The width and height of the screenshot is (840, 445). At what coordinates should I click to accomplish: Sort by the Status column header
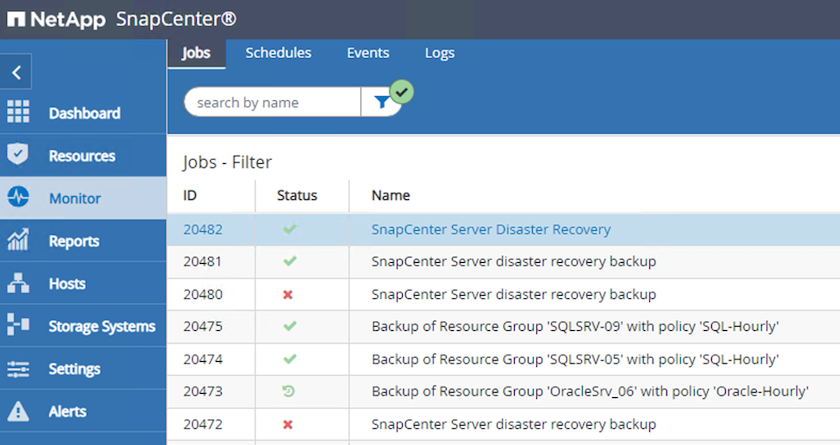pos(297,195)
